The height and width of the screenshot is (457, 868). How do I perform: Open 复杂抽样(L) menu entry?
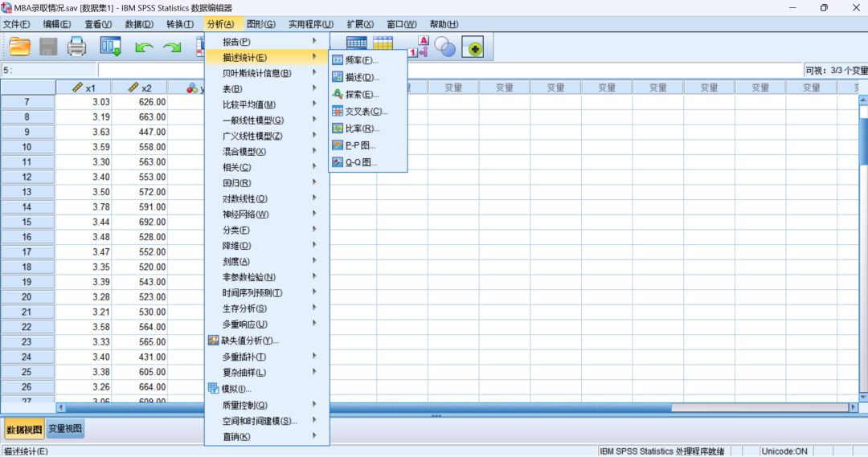click(267, 373)
